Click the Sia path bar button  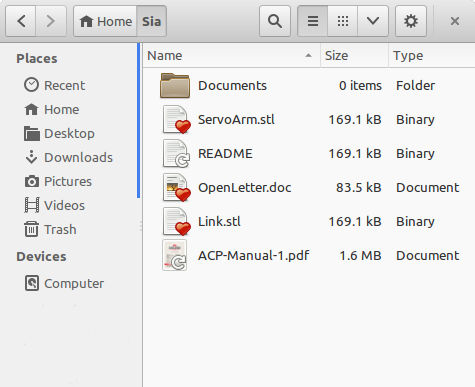tap(151, 21)
